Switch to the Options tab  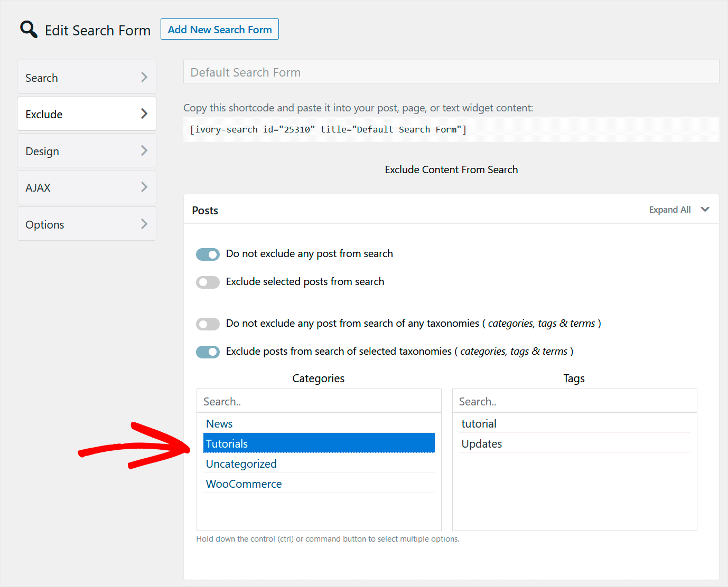pyautogui.click(x=87, y=224)
